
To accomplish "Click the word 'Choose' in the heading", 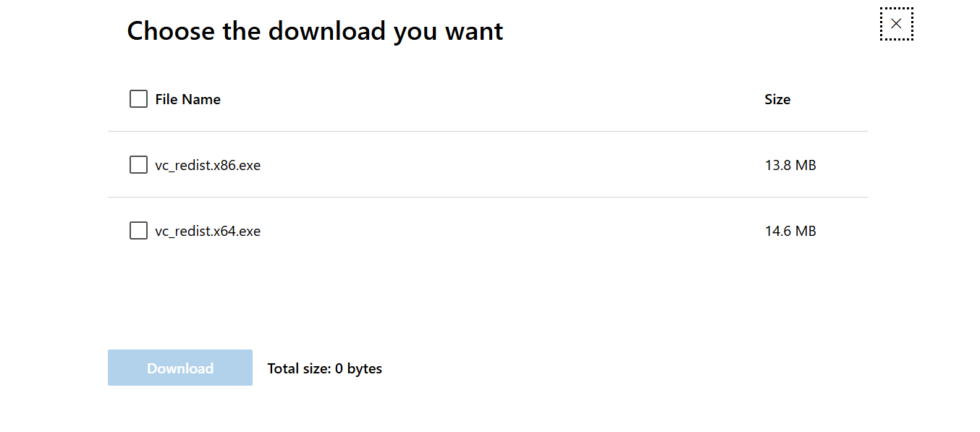I will tap(171, 31).
